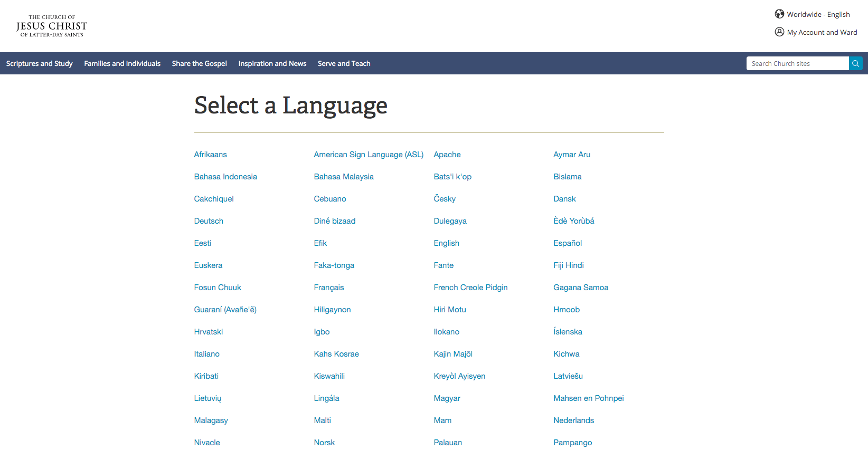Screen dimensions: 868x460
Task: Open Families and Individuals menu
Action: (122, 63)
